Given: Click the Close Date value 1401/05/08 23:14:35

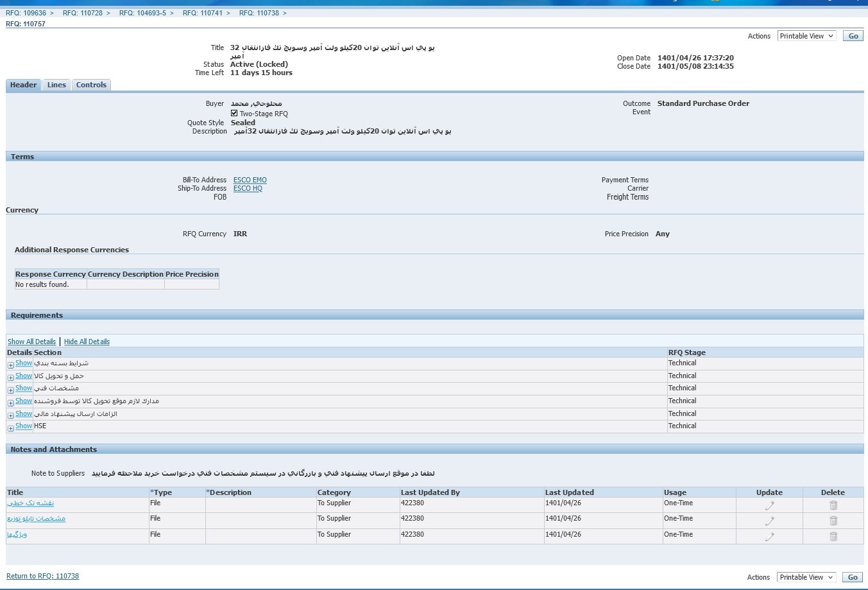Looking at the screenshot, I should (695, 66).
